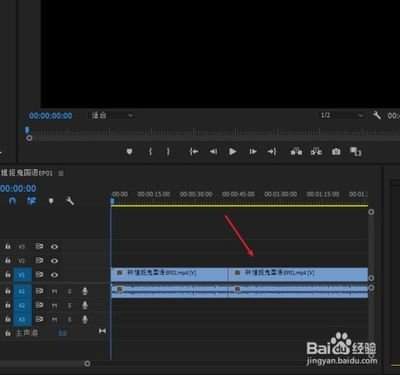The width and height of the screenshot is (400, 375).
Task: Go to In point button
Action: pyautogui.click(x=194, y=152)
